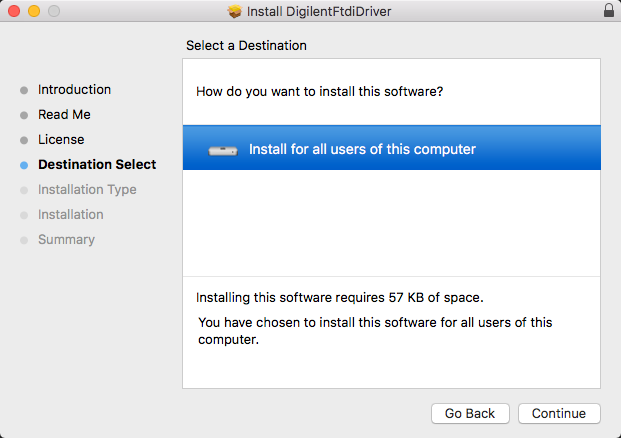The image size is (621, 438).
Task: Click the bullet next to Read Me
Action: 24,115
